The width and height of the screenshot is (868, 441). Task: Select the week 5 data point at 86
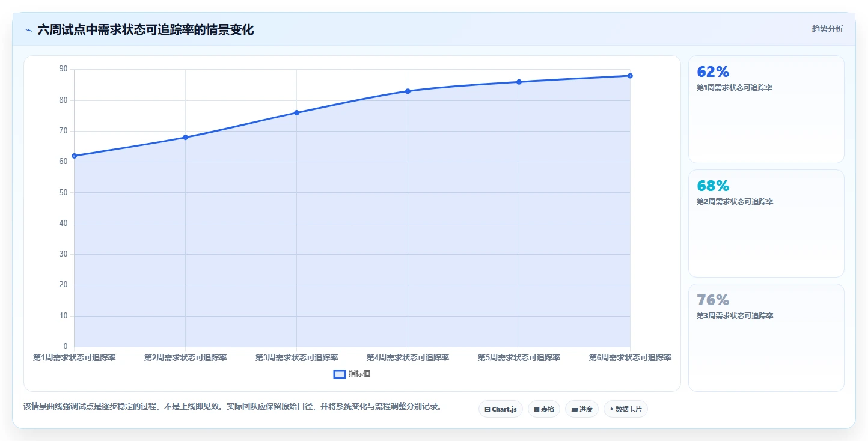519,82
